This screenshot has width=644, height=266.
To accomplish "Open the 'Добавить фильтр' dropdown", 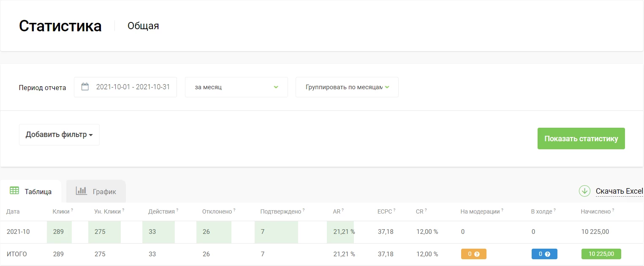I will click(59, 134).
